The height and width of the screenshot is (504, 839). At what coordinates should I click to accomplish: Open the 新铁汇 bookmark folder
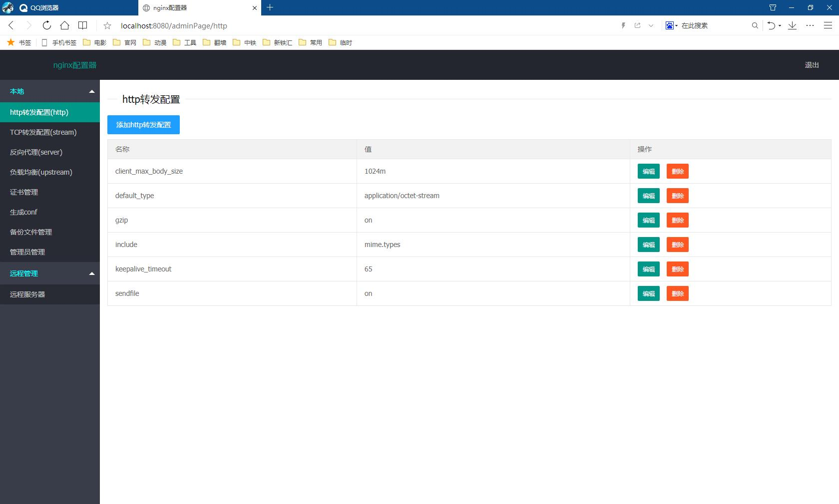[277, 42]
